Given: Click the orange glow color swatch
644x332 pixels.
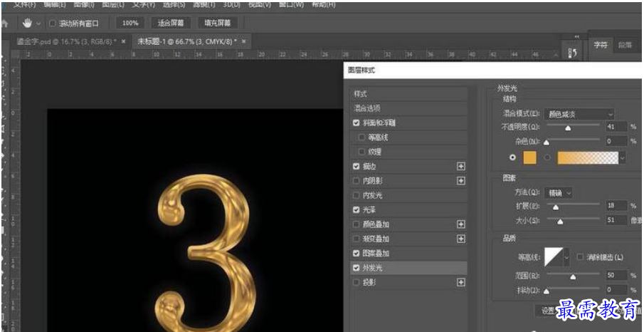Looking at the screenshot, I should (x=529, y=157).
